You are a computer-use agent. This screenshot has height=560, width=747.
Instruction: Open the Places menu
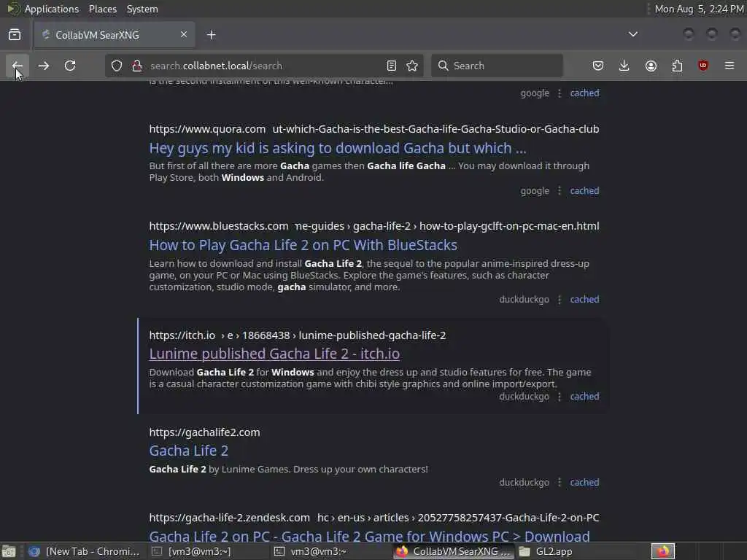(102, 9)
